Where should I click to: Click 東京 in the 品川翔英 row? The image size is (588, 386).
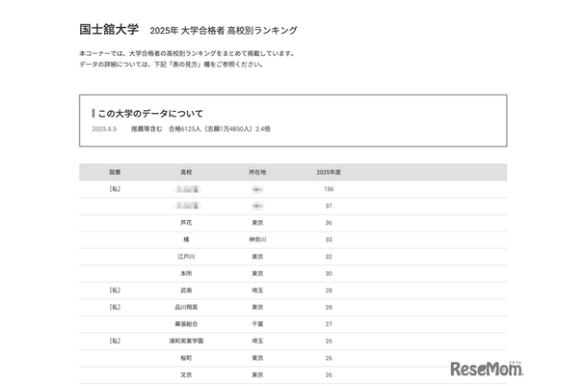[x=257, y=308]
